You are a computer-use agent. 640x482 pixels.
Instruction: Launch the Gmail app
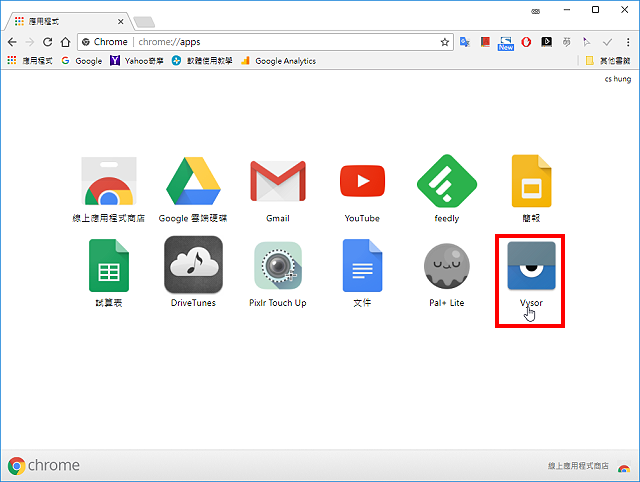coord(278,181)
